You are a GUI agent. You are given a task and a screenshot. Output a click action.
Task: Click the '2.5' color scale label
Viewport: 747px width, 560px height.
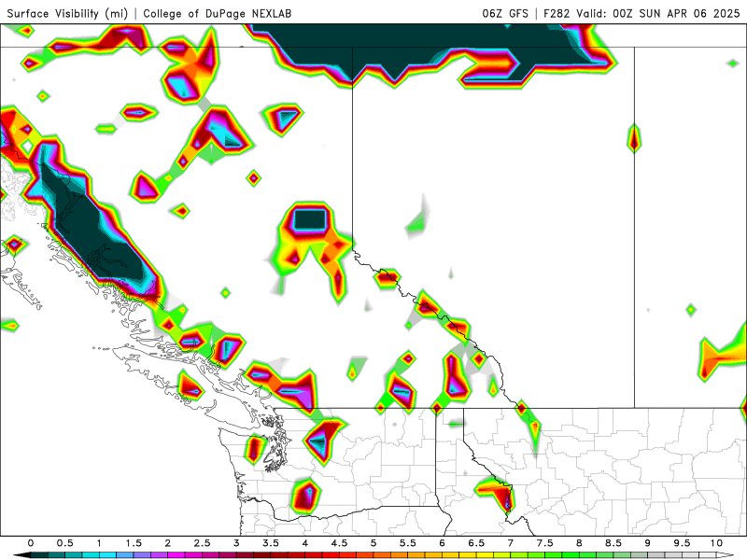click(202, 543)
